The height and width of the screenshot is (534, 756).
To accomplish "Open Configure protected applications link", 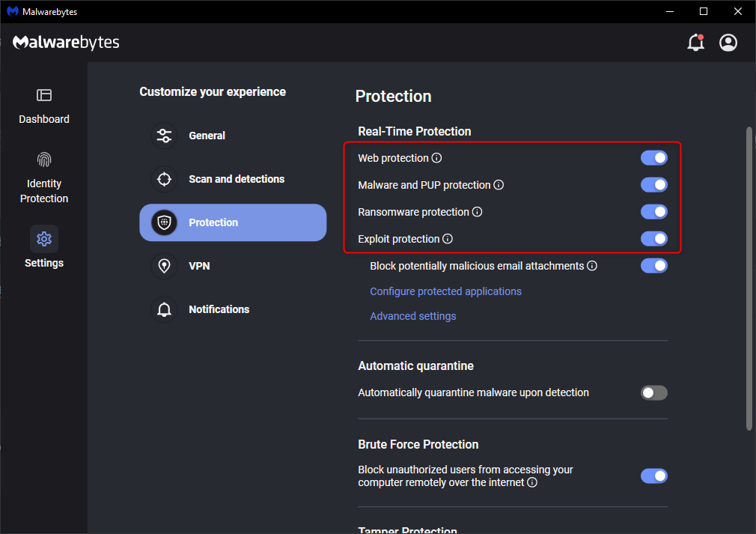I will pyautogui.click(x=445, y=291).
